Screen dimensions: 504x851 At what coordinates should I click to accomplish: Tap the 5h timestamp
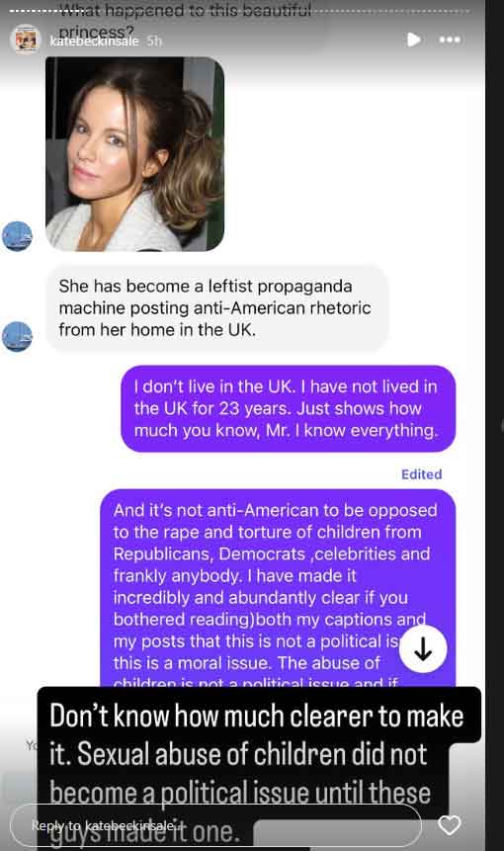[154, 42]
